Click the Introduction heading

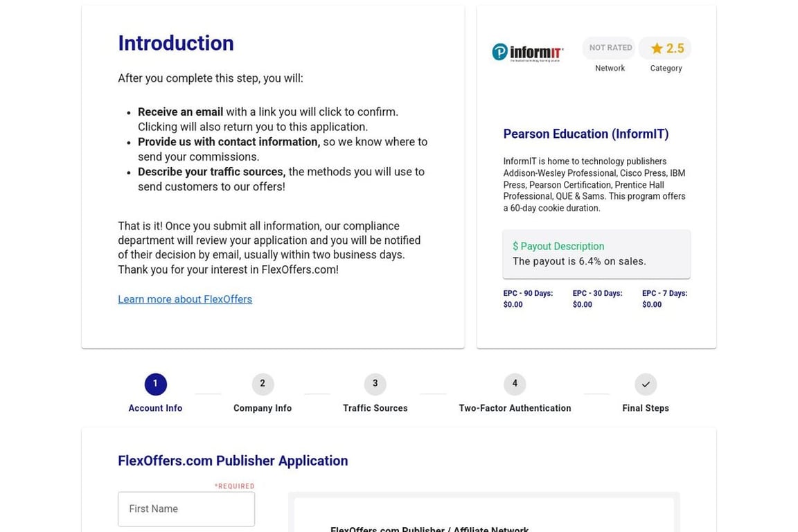175,43
